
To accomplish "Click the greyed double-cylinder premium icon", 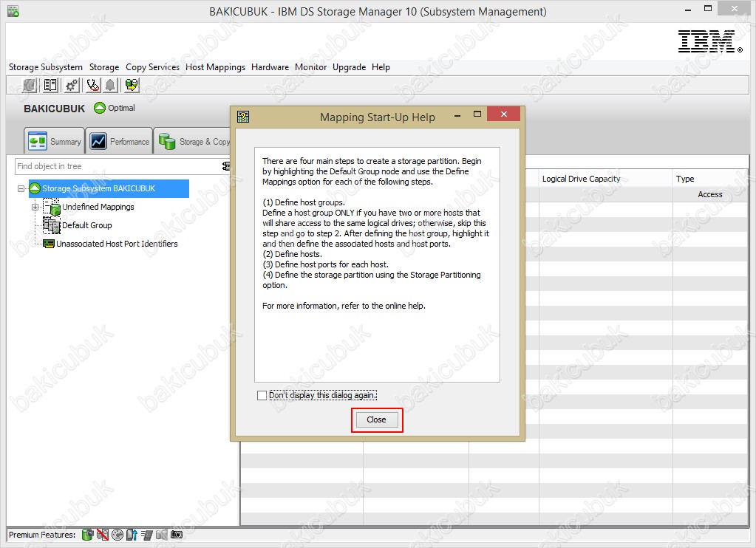I will point(162,535).
